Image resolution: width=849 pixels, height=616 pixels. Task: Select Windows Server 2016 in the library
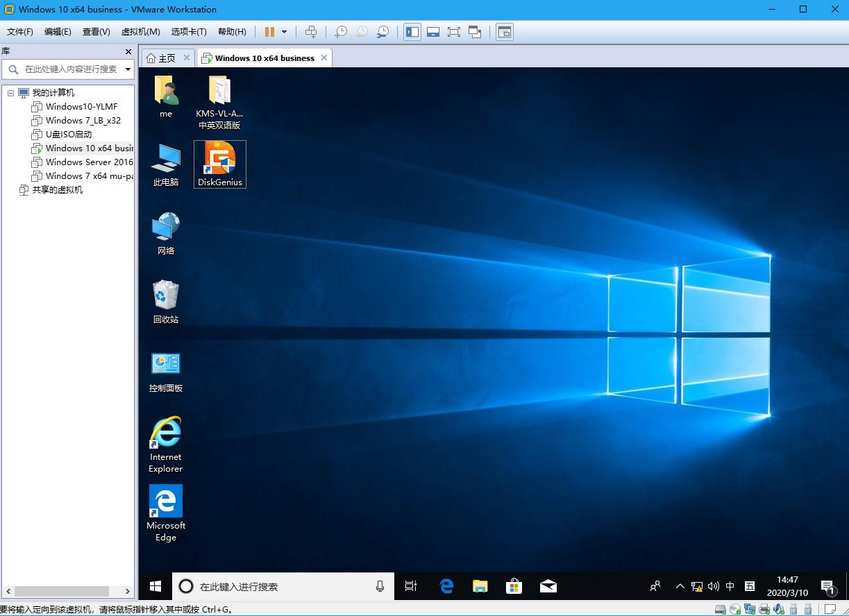click(x=89, y=162)
